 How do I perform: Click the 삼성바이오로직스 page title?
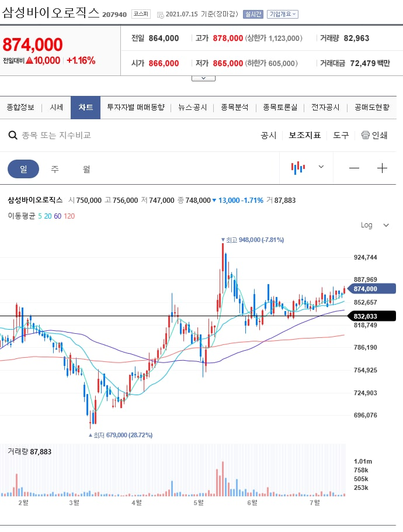pyautogui.click(x=50, y=13)
